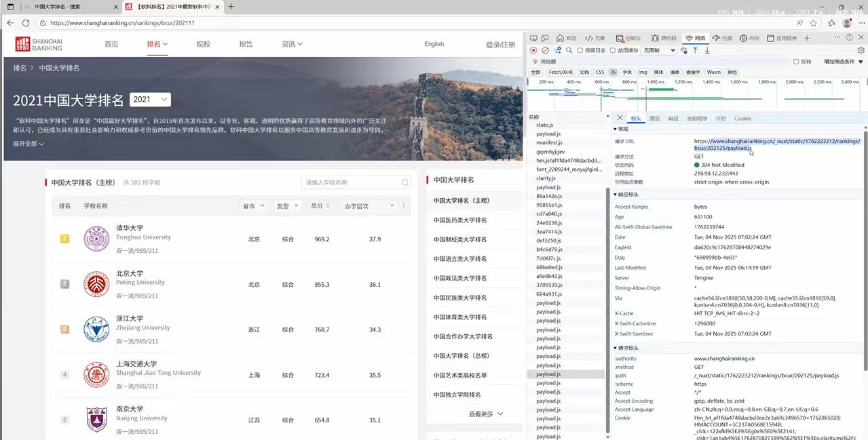The image size is (868, 440).
Task: Click the 请输入学校名称 search field
Action: pos(356,182)
